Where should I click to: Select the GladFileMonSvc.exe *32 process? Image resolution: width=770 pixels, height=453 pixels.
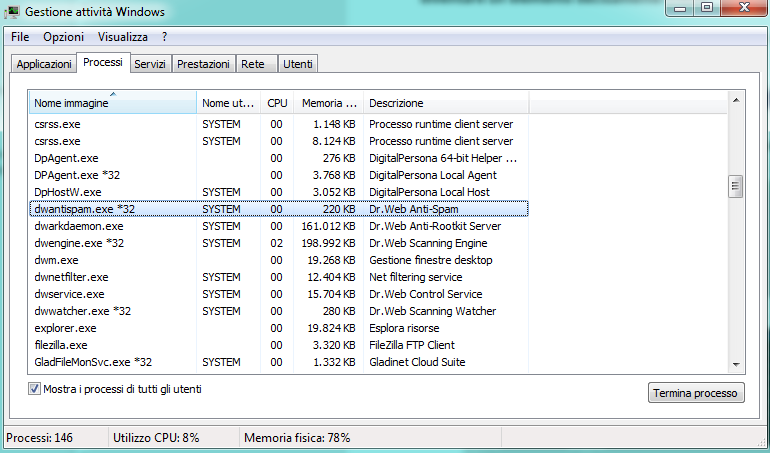tap(279, 362)
